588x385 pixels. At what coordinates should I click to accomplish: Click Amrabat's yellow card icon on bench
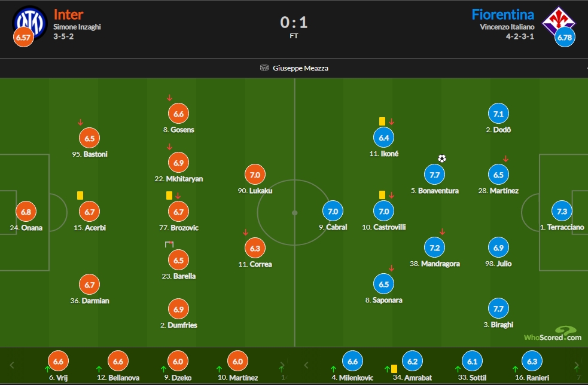click(x=394, y=368)
